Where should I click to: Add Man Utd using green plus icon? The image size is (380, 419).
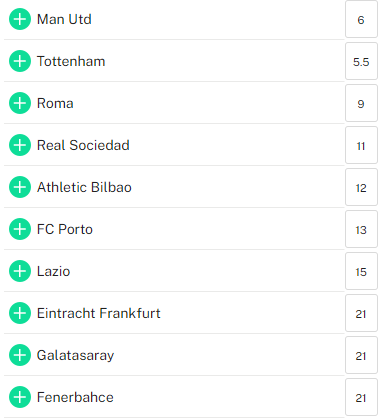pos(20,19)
